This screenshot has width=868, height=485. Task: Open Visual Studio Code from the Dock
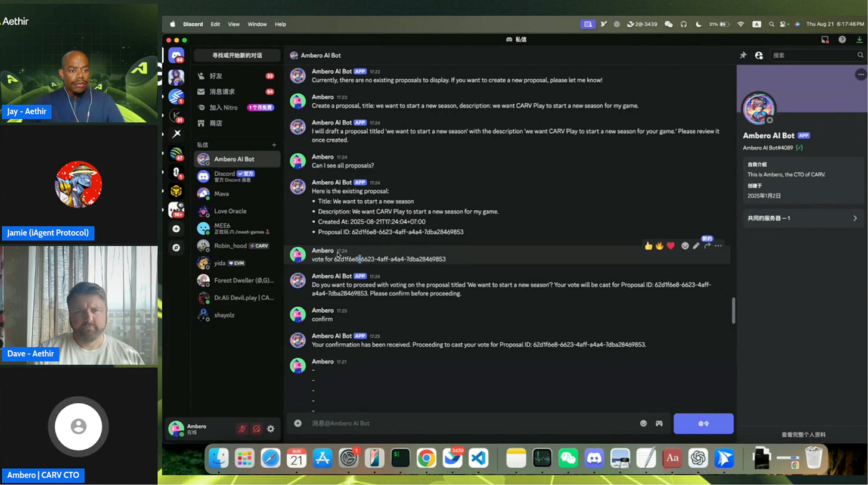pyautogui.click(x=478, y=458)
